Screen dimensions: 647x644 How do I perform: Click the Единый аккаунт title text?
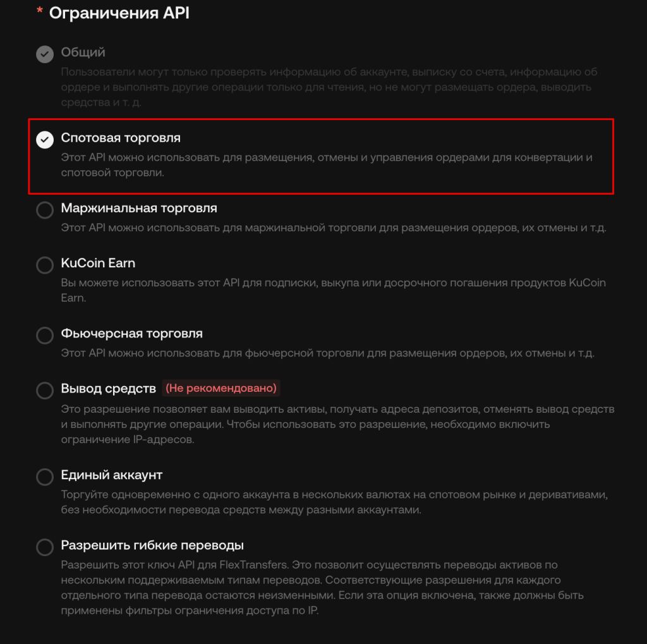pyautogui.click(x=111, y=475)
